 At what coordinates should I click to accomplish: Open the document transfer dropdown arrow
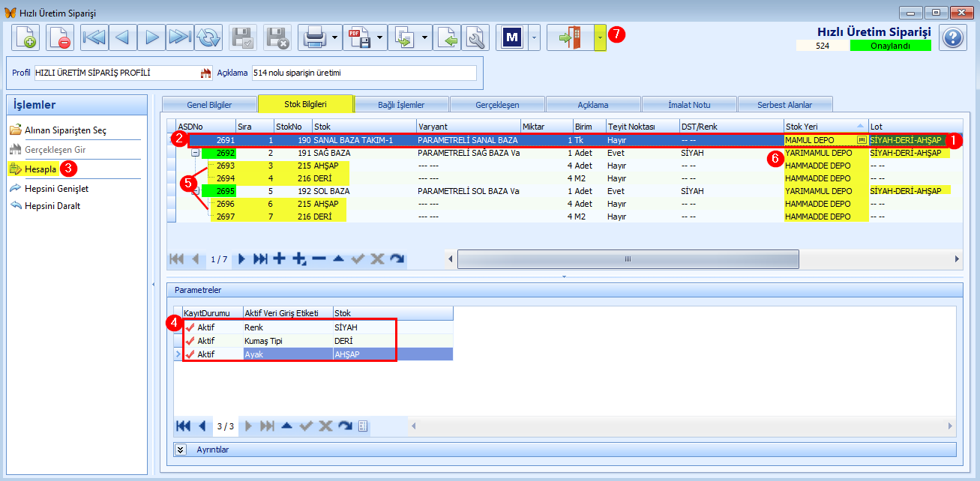point(425,37)
